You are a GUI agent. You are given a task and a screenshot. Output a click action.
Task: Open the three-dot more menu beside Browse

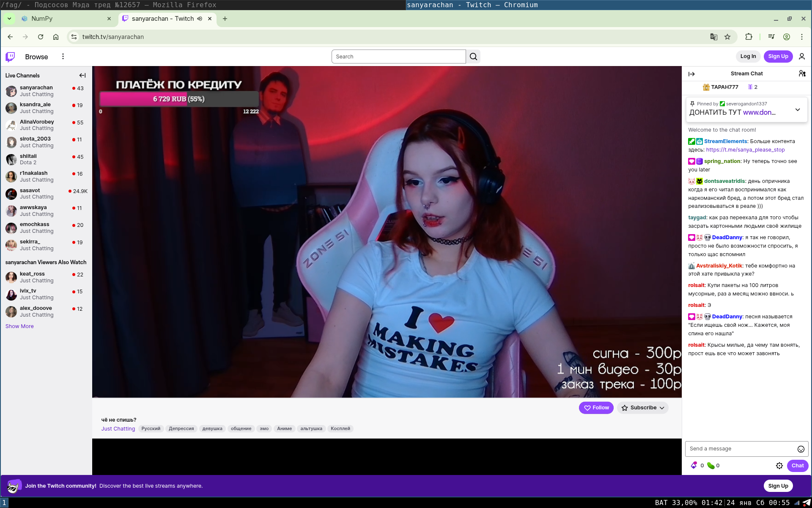click(63, 57)
